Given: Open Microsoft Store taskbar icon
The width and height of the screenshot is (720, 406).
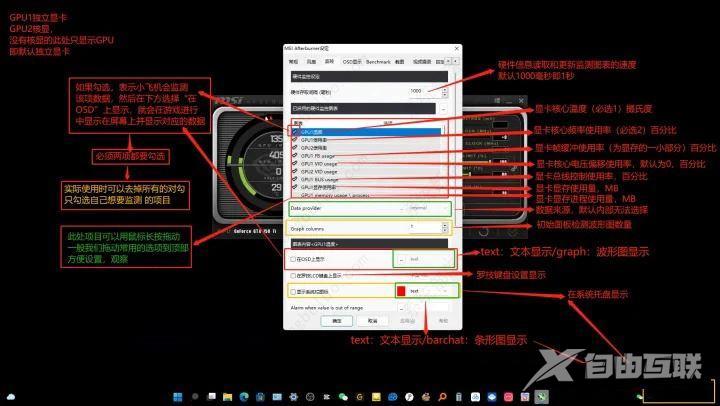Looking at the screenshot, I should [x=260, y=397].
